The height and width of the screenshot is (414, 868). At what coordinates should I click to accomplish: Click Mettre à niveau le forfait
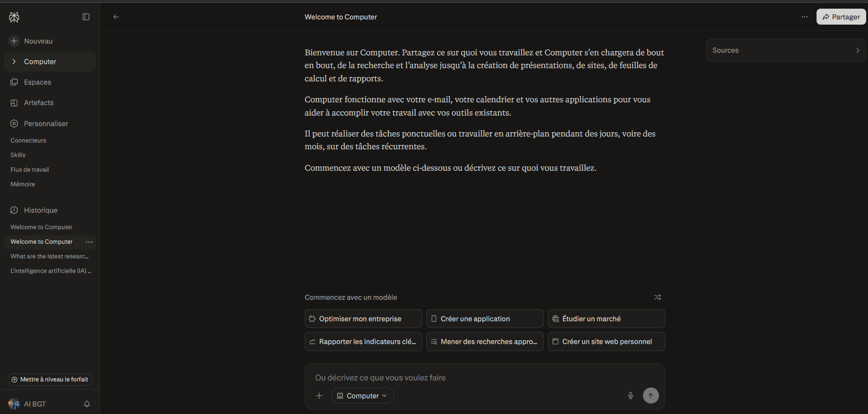(x=50, y=379)
